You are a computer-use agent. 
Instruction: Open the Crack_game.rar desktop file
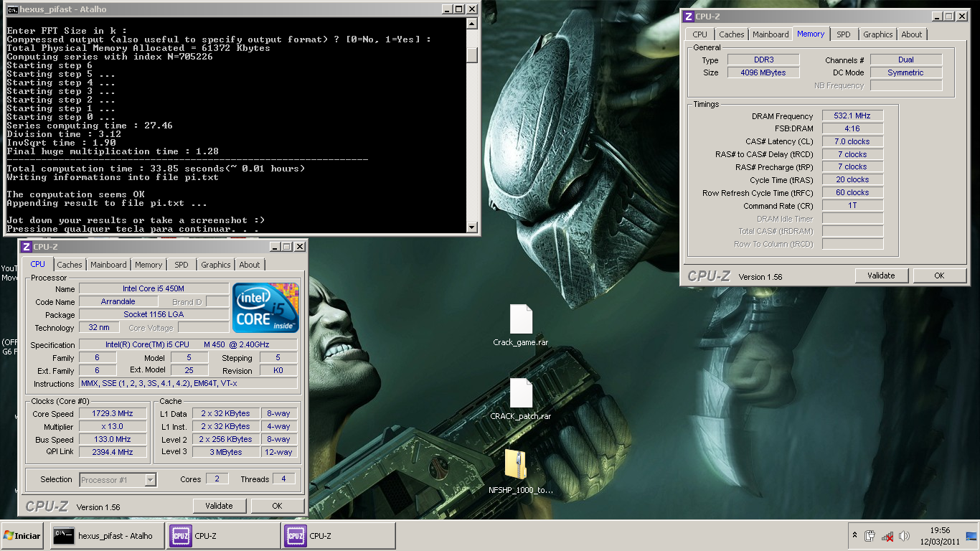coord(521,325)
